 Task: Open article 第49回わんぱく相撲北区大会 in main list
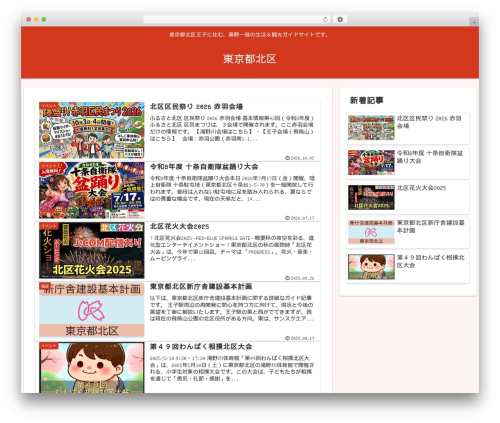201,347
